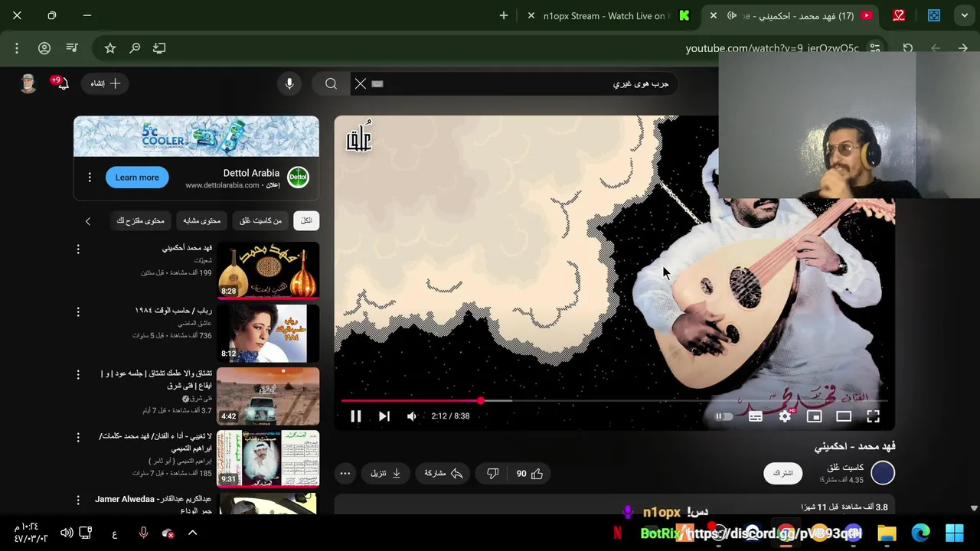Open Netflix from taskbar

(617, 533)
